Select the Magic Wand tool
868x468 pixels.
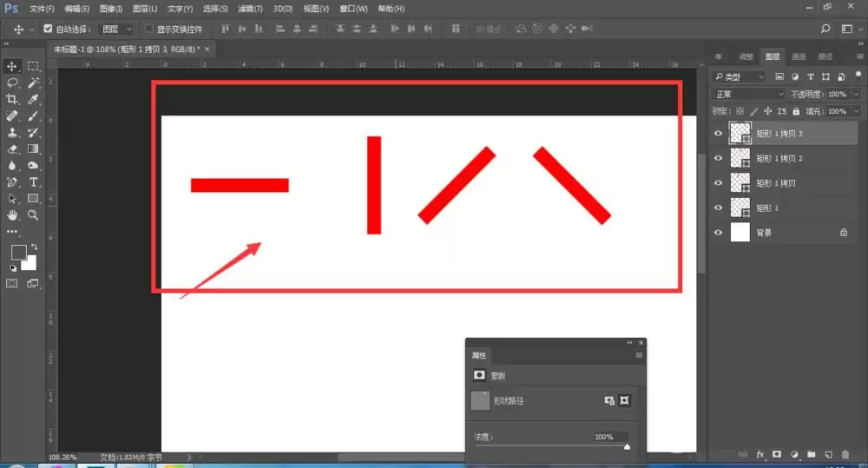(x=33, y=83)
